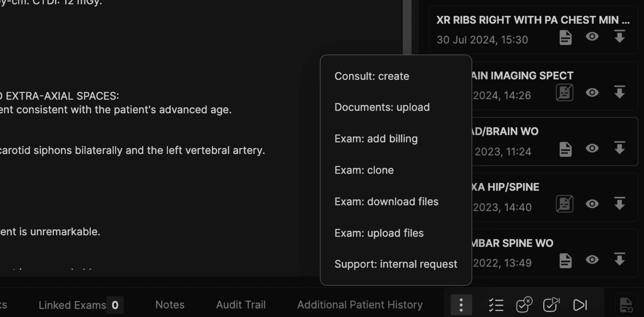
Task: Expand download arrow for BRAIN IMAGING SPECT
Action: tap(619, 92)
